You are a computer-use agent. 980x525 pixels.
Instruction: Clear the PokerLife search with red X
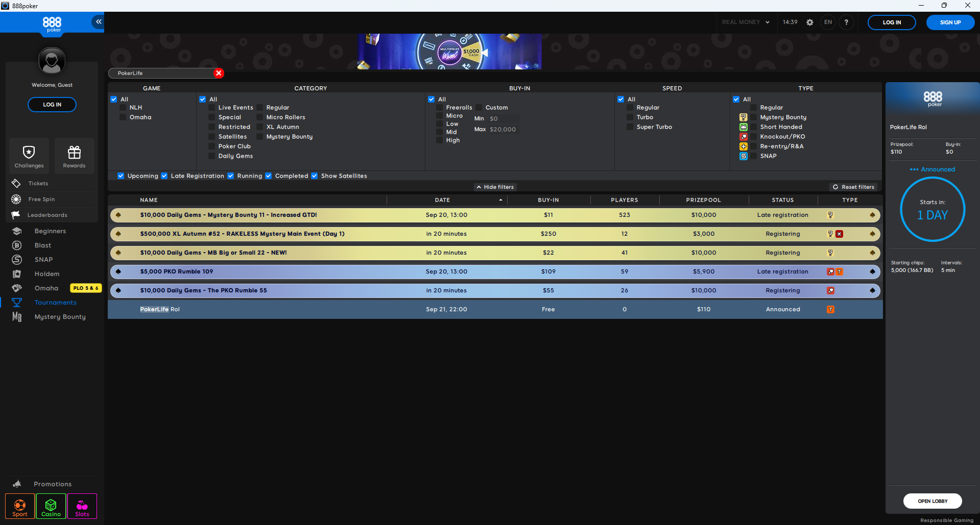tap(219, 73)
